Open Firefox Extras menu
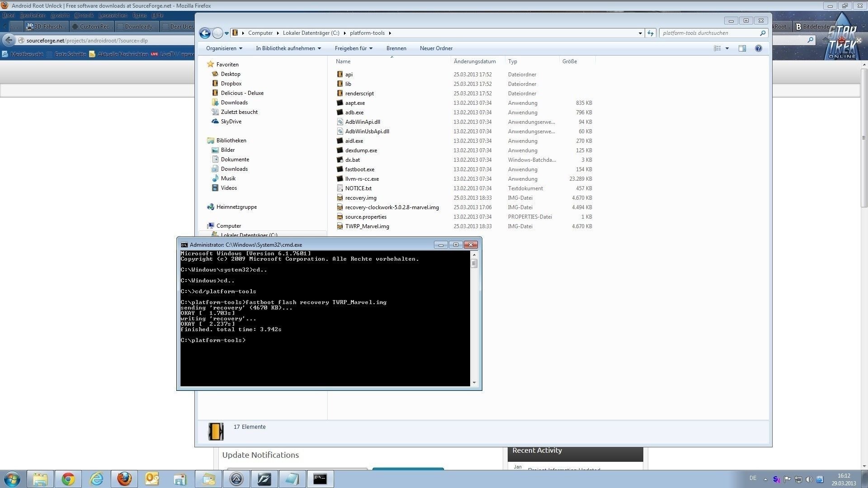The height and width of the screenshot is (488, 868). pyautogui.click(x=140, y=15)
